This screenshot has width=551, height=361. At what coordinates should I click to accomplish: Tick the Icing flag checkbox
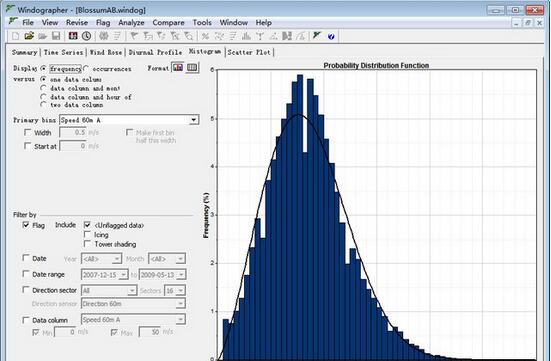(87, 234)
